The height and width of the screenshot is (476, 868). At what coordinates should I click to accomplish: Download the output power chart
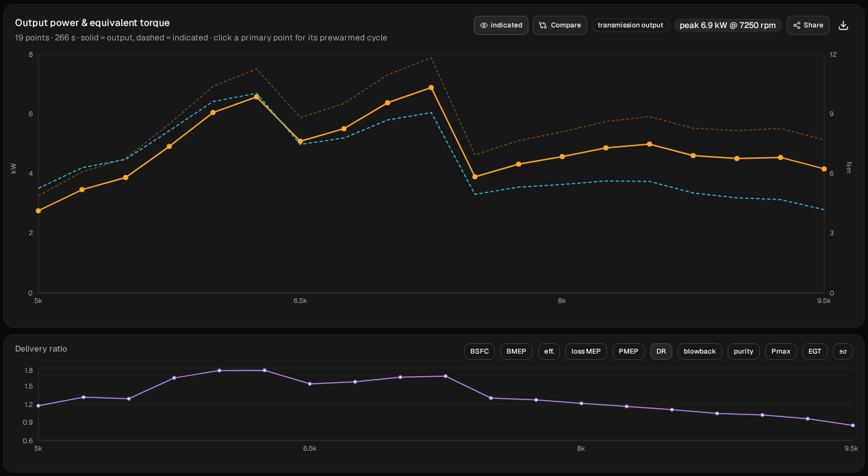point(843,25)
